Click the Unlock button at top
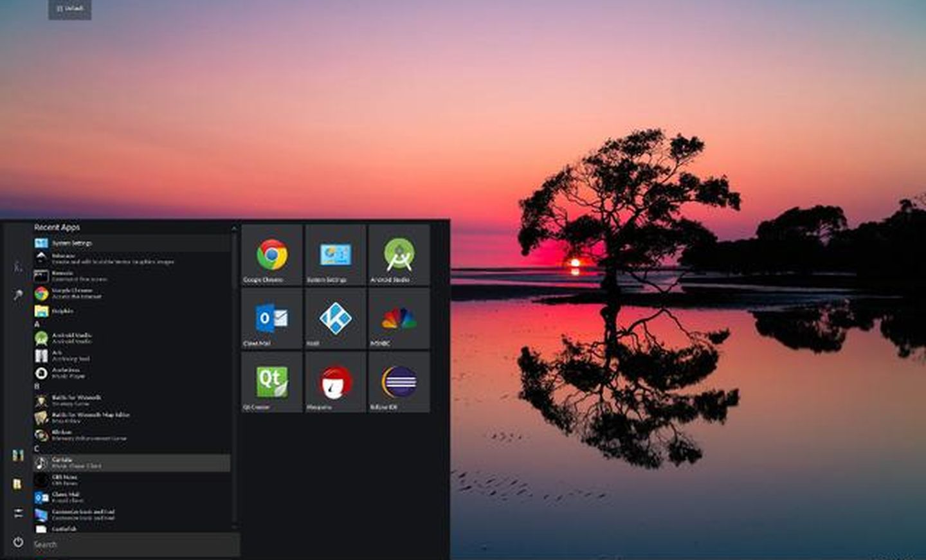926x560 pixels. 69,10
